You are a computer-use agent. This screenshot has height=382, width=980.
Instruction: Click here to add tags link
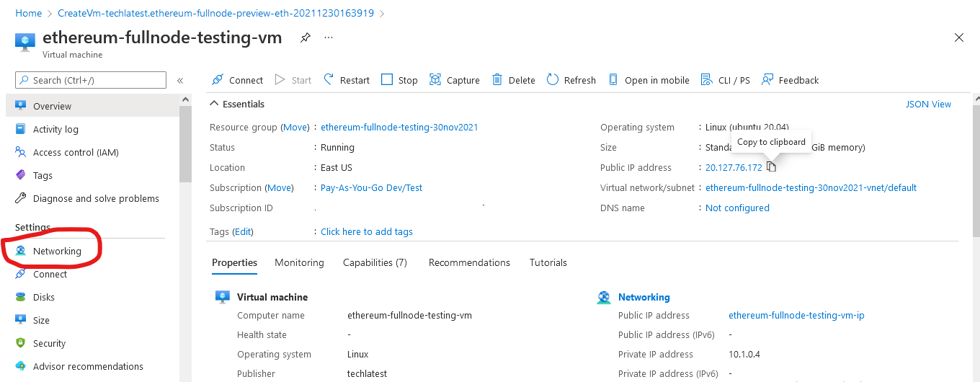[x=367, y=231]
